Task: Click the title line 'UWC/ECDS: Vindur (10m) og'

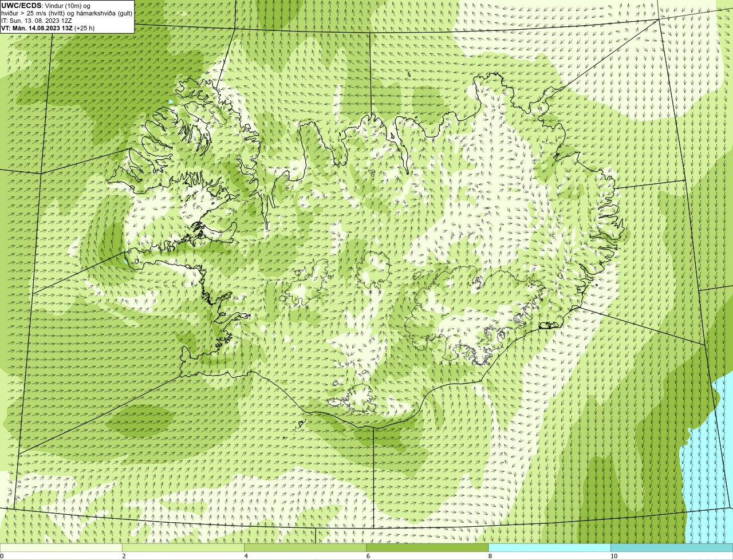Action: 46,5
